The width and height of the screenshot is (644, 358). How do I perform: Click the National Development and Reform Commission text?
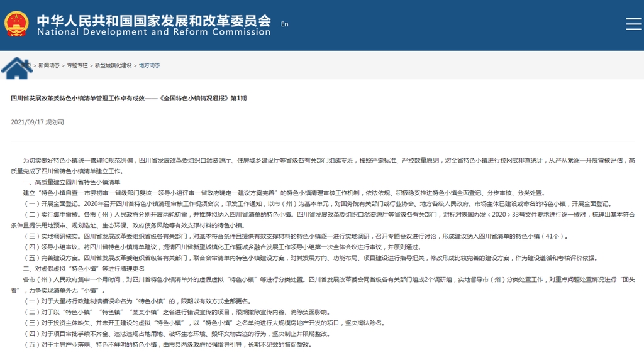[x=153, y=32]
